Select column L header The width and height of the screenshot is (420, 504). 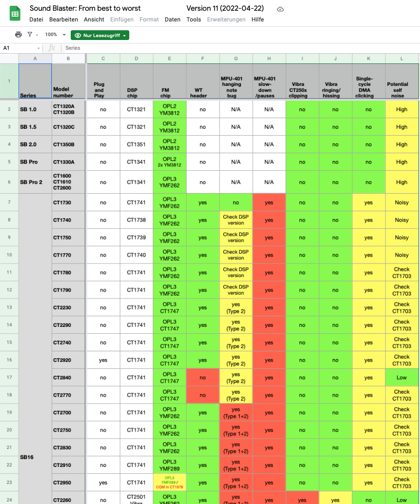pos(401,59)
